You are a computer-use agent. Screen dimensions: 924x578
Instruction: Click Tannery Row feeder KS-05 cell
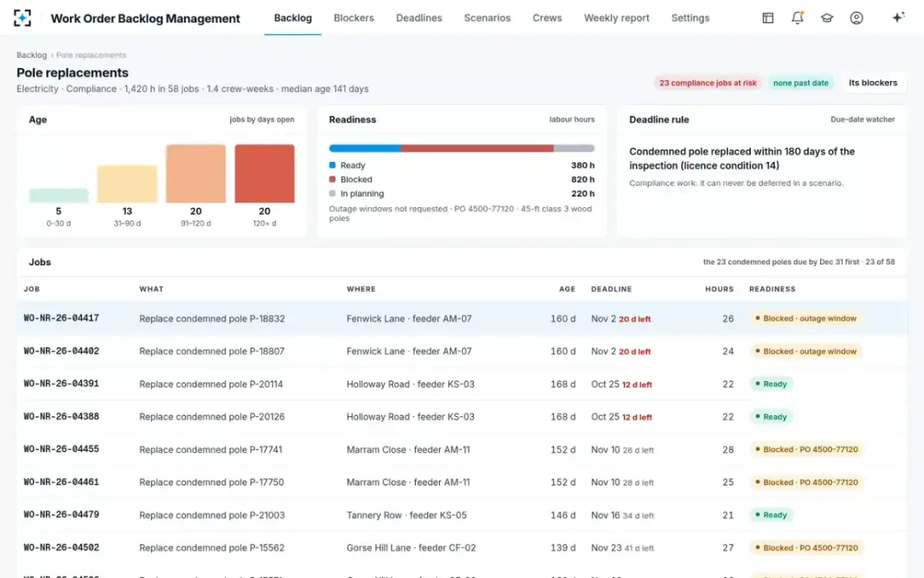click(x=407, y=515)
